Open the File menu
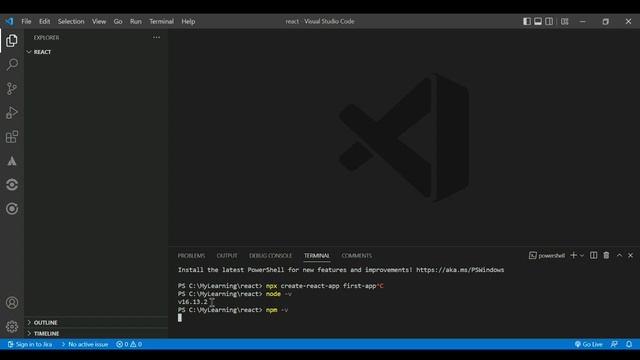The width and height of the screenshot is (640, 360). point(26,21)
